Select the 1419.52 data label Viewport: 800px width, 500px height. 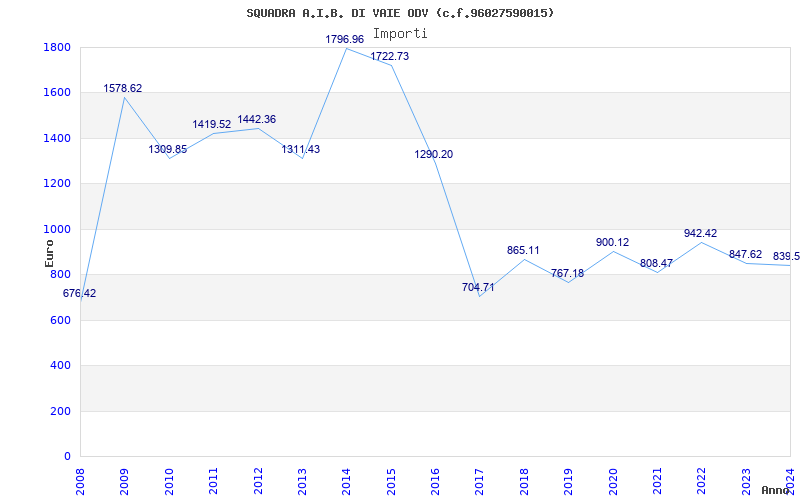(x=212, y=124)
